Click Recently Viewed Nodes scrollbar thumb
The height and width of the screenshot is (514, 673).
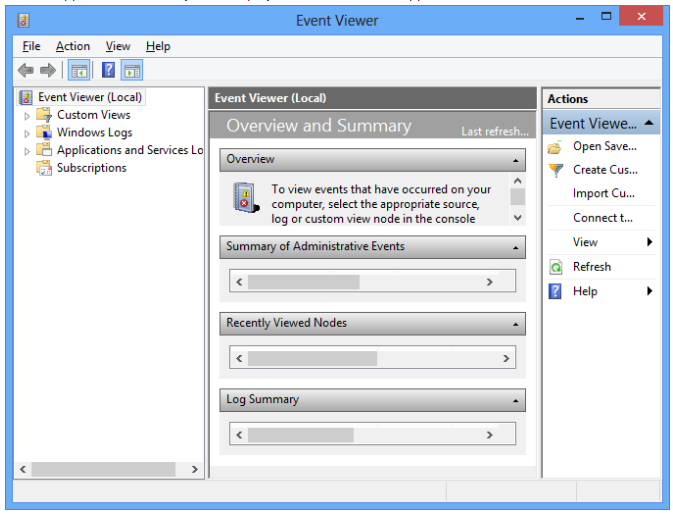click(x=312, y=358)
